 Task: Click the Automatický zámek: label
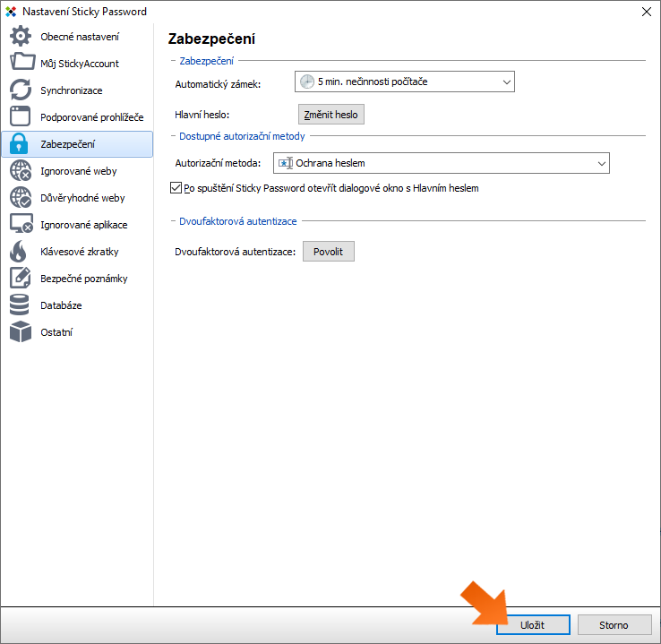coord(218,84)
